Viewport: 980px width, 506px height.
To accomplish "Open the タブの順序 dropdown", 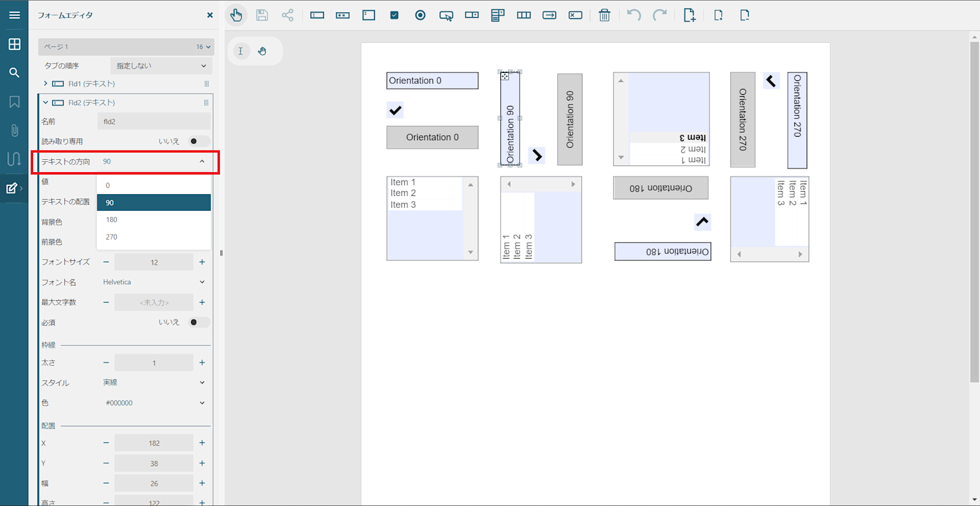I will pos(161,66).
